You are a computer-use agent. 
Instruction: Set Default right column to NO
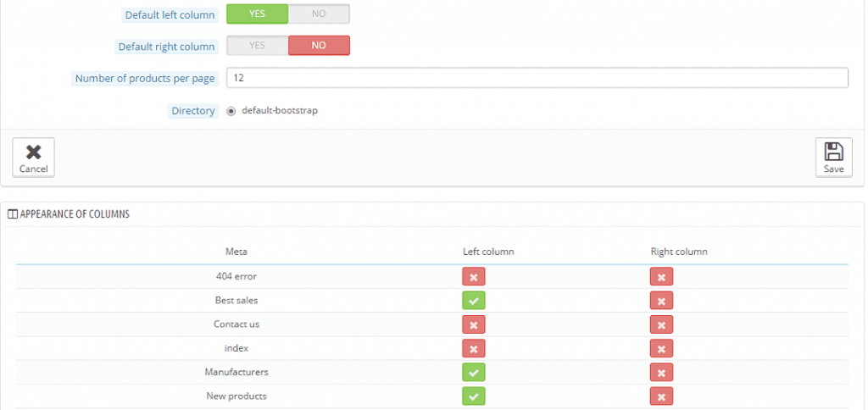point(319,46)
